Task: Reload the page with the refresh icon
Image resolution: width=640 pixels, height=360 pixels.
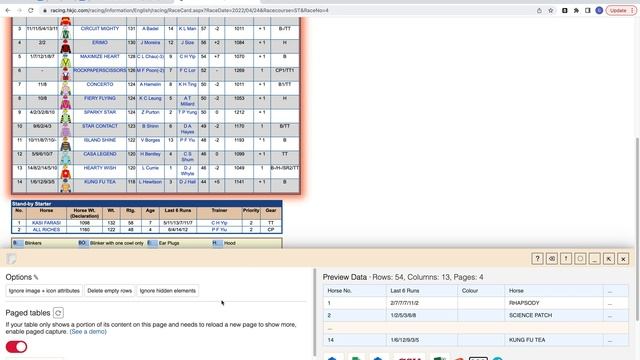Action: click(x=31, y=10)
